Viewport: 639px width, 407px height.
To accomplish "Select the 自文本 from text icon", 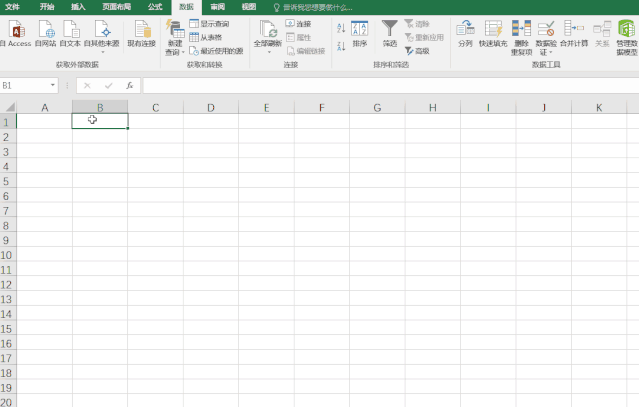I will pos(71,29).
